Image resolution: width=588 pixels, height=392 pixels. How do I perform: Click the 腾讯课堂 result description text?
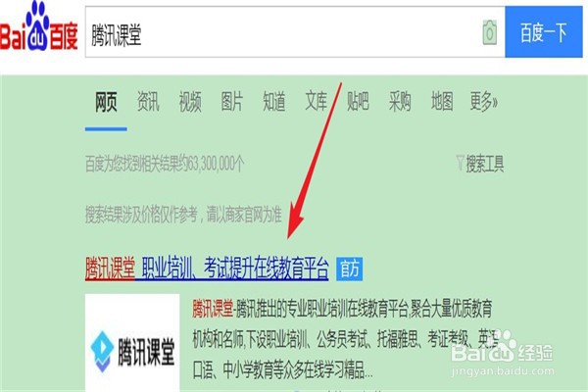pos(343,339)
